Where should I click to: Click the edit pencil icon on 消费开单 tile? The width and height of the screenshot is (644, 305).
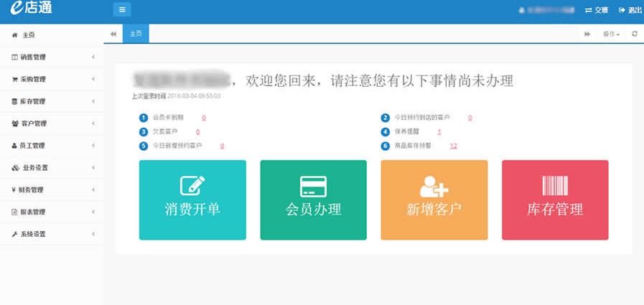coord(192,185)
